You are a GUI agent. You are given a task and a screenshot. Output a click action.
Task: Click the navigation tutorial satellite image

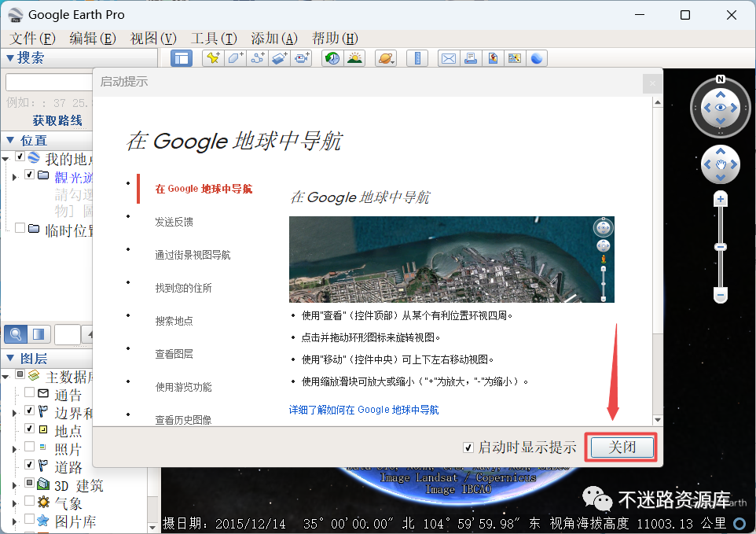(x=451, y=260)
